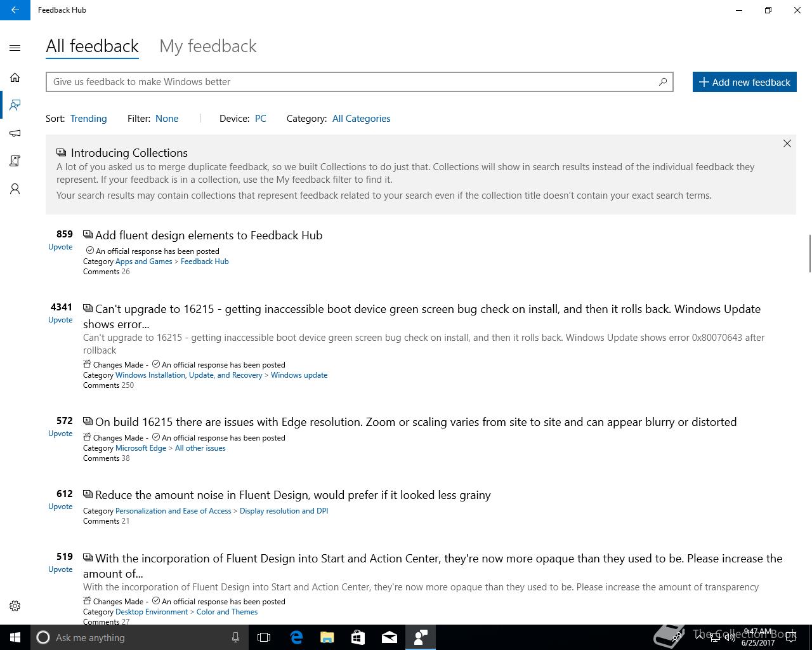Image resolution: width=812 pixels, height=650 pixels.
Task: Click 'Comments 26' text
Action: pyautogui.click(x=107, y=272)
